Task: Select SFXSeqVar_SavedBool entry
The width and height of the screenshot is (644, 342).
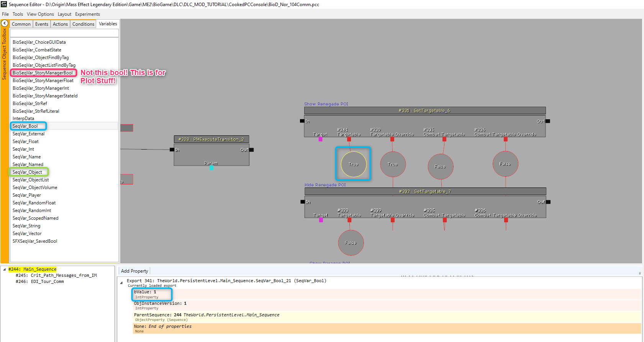Action: click(35, 241)
